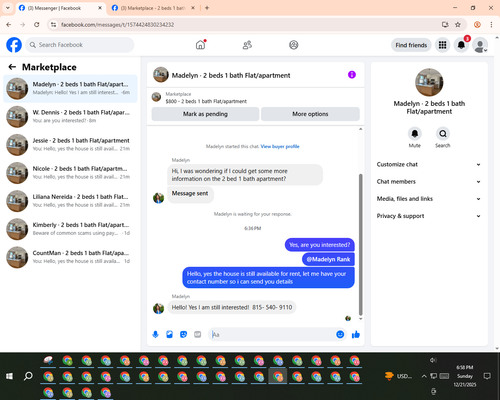Attach a file with the photo icon
The height and width of the screenshot is (400, 500).
(169, 334)
